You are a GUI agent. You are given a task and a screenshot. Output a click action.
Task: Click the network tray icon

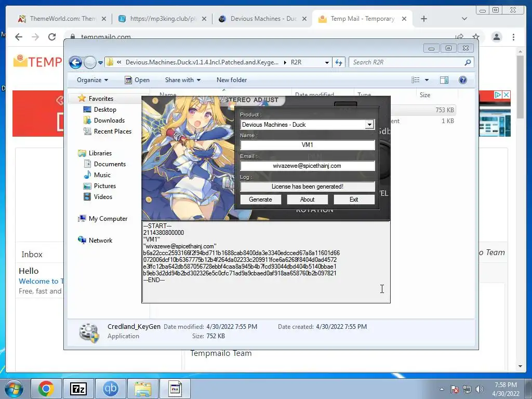tap(467, 389)
